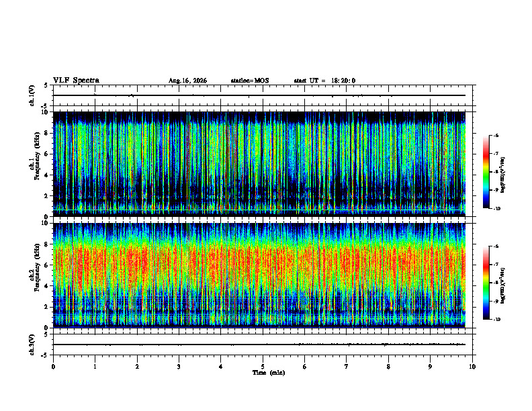Click the '2' kHz tick on ch.2 frequency axis
Viewport: 532px width, 411px height.
pyautogui.click(x=47, y=307)
